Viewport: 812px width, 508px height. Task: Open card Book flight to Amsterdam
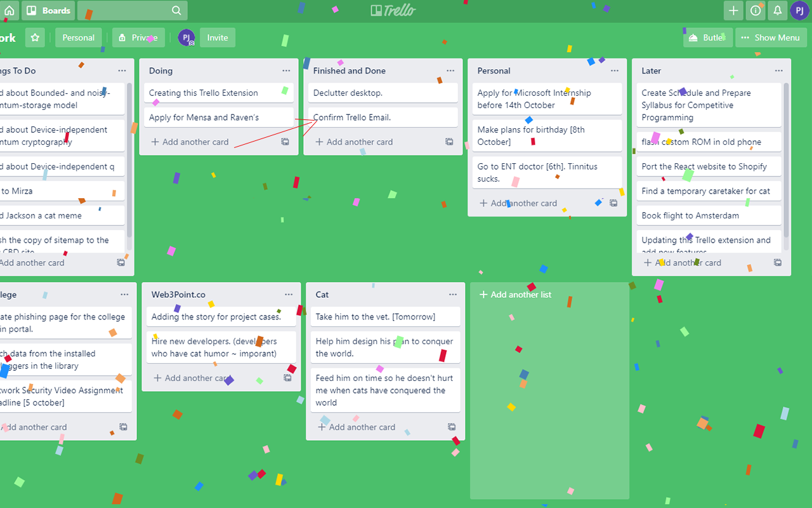coord(709,216)
